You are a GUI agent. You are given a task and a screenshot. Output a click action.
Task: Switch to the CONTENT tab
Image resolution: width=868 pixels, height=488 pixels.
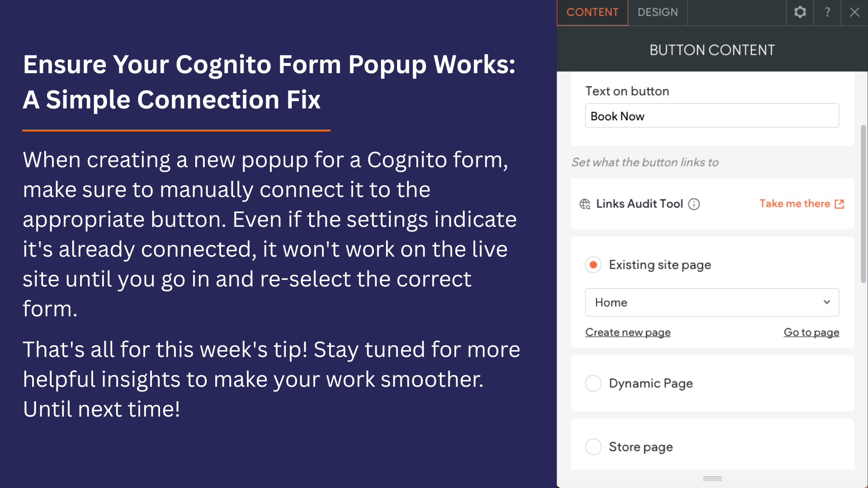pyautogui.click(x=592, y=12)
